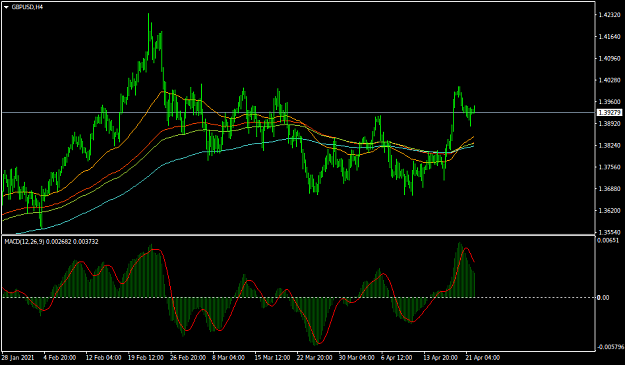Select the 28 Jan 2021 date label
Viewport: 625px width, 365px height.
pos(18,358)
